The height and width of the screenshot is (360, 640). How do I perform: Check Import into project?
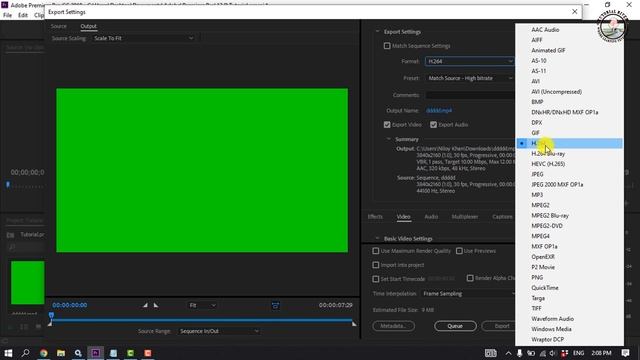coord(376,265)
